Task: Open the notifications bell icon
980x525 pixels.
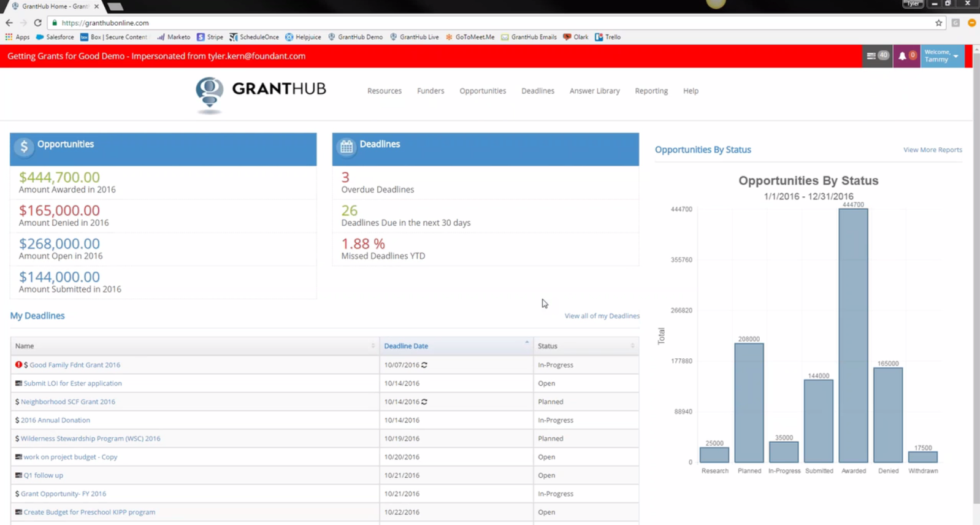Action: (906, 56)
